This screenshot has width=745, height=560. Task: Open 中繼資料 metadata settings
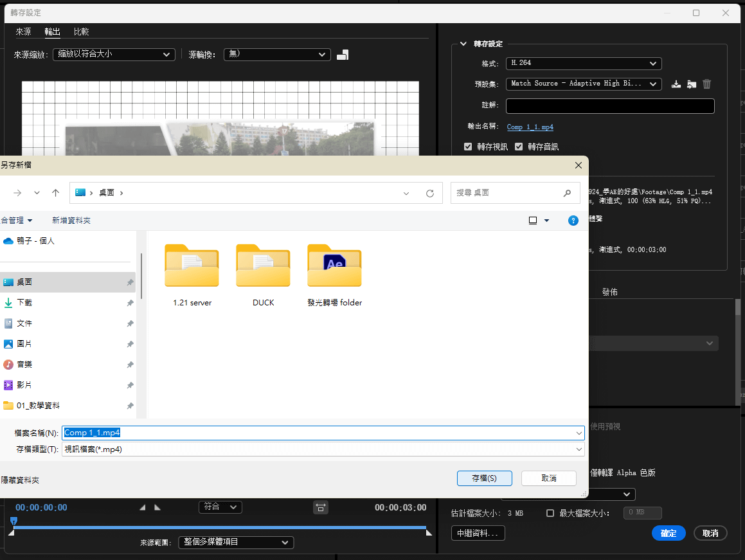coord(478,532)
